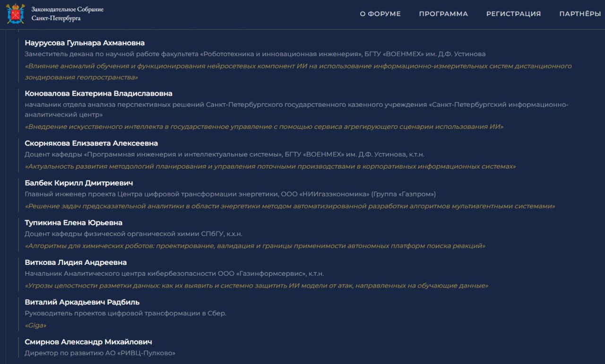
Task: Click talk title 'Алгоритмы для химических роботов'
Action: [255, 246]
